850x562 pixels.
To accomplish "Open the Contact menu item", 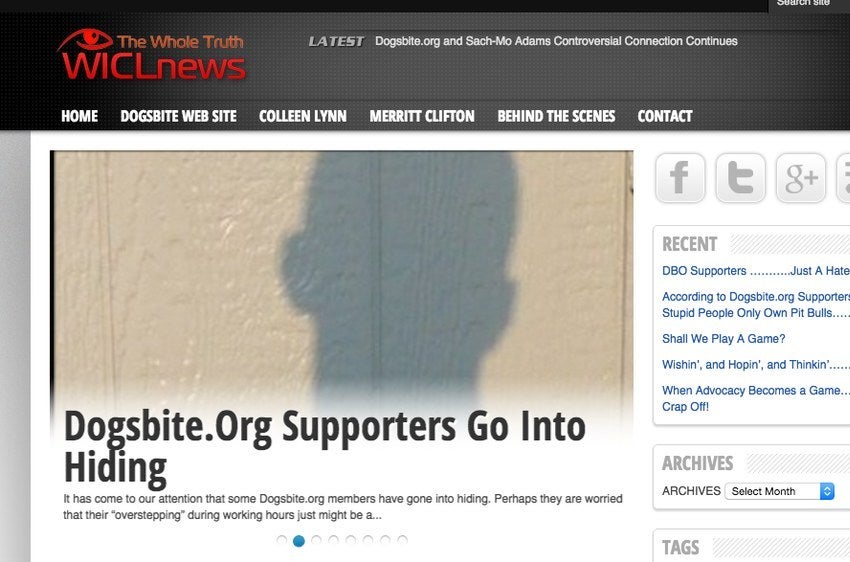I will click(x=665, y=116).
